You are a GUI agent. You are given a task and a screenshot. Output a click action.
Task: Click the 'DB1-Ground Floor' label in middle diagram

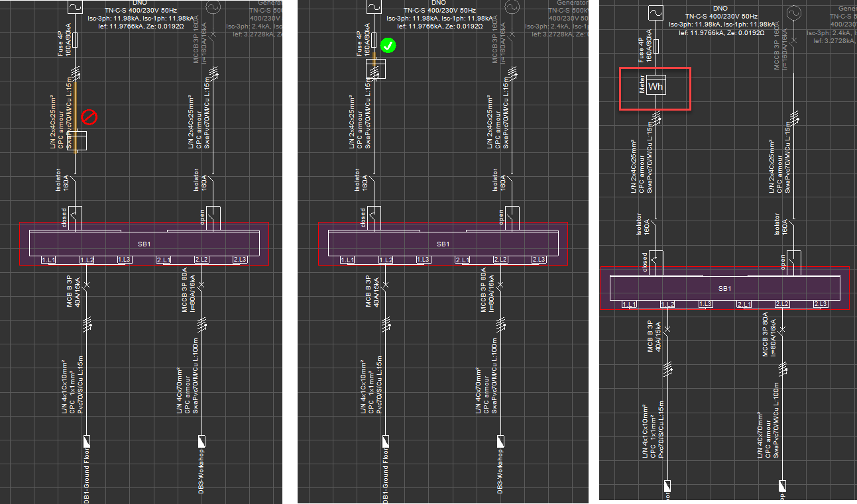pyautogui.click(x=386, y=477)
